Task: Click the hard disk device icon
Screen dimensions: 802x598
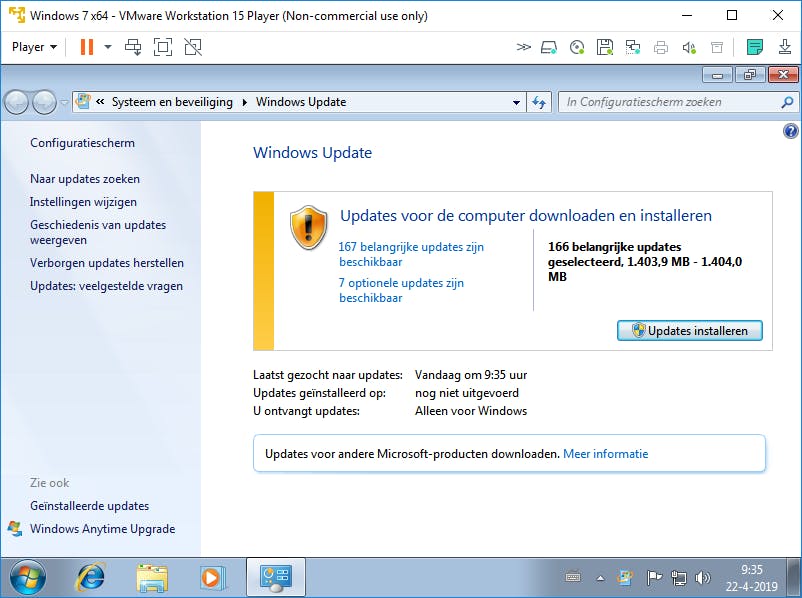Action: coord(549,48)
